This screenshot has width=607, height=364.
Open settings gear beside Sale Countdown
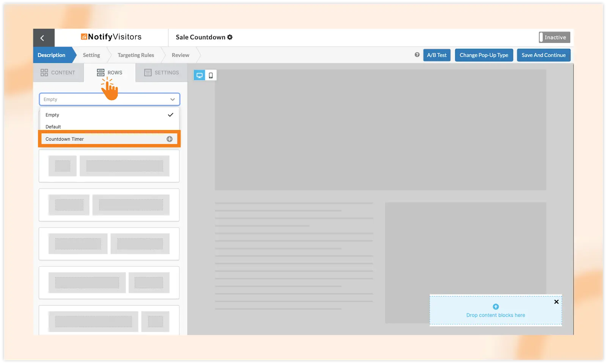(230, 37)
